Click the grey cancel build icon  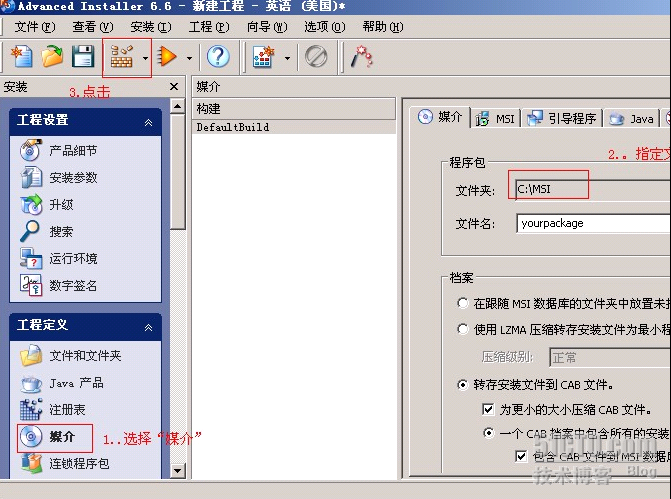click(316, 56)
